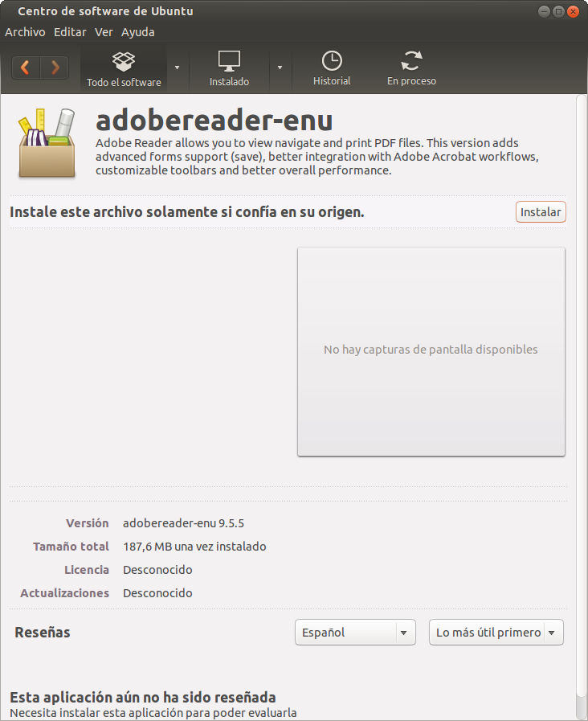The width and height of the screenshot is (588, 721).
Task: Click the Reseñas heading
Action: point(43,633)
